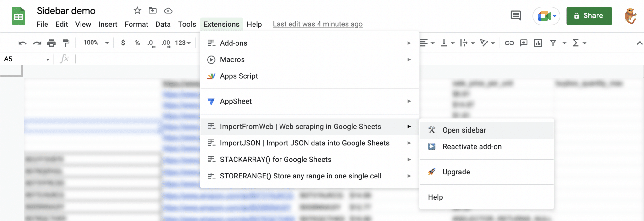Click the move to folder icon
The width and height of the screenshot is (644, 221).
pos(153,11)
